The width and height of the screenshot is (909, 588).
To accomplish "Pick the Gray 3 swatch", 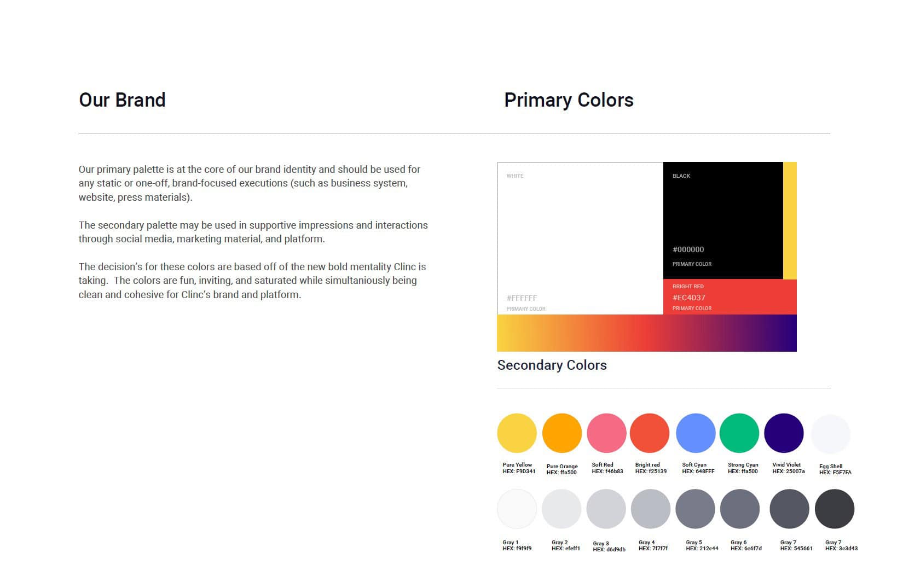I will click(606, 509).
